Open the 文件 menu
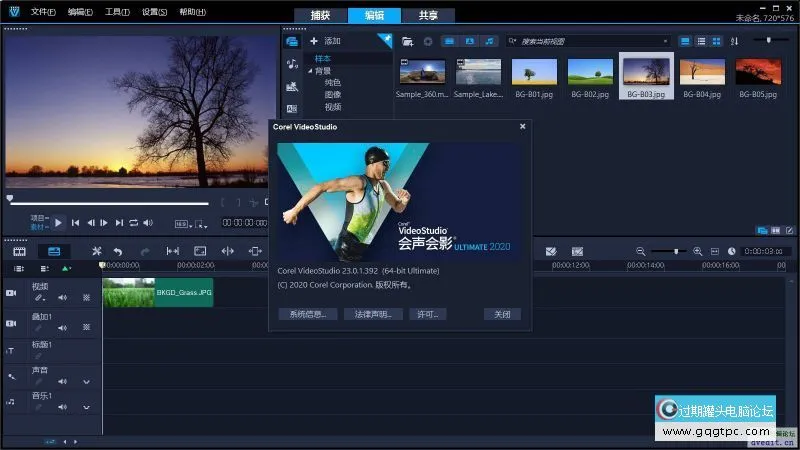Image resolution: width=800 pixels, height=450 pixels. 42,12
